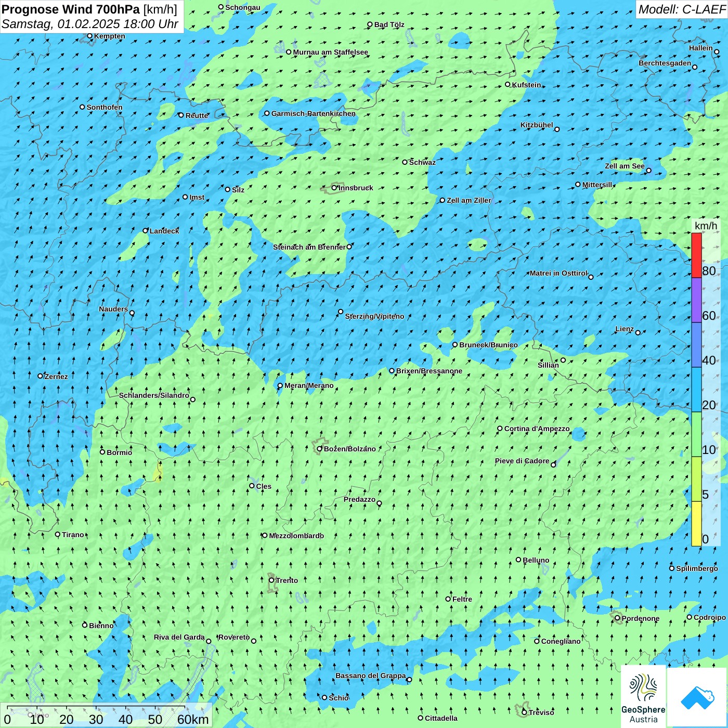728x728 pixels.
Task: Click the Innsbruck city label
Action: [356, 188]
